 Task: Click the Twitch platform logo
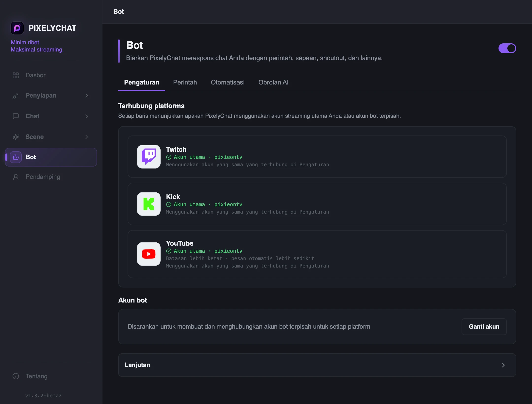pos(149,157)
